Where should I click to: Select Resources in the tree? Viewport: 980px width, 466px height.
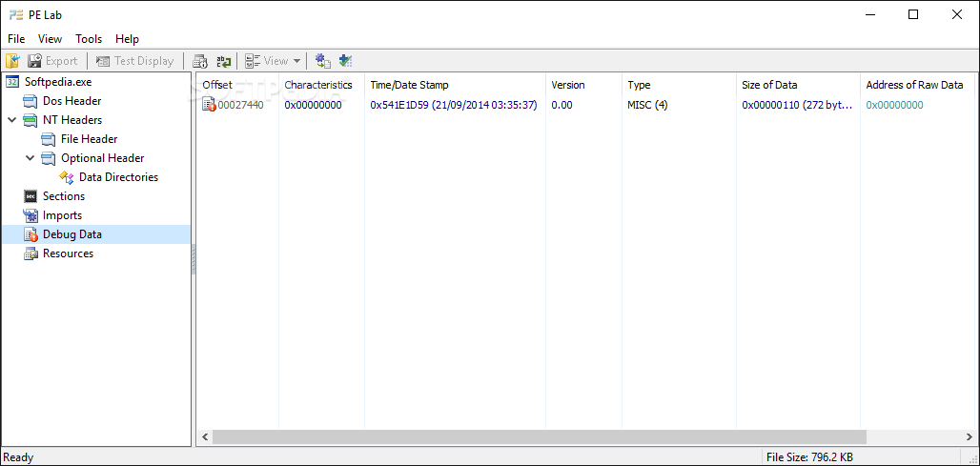[68, 253]
